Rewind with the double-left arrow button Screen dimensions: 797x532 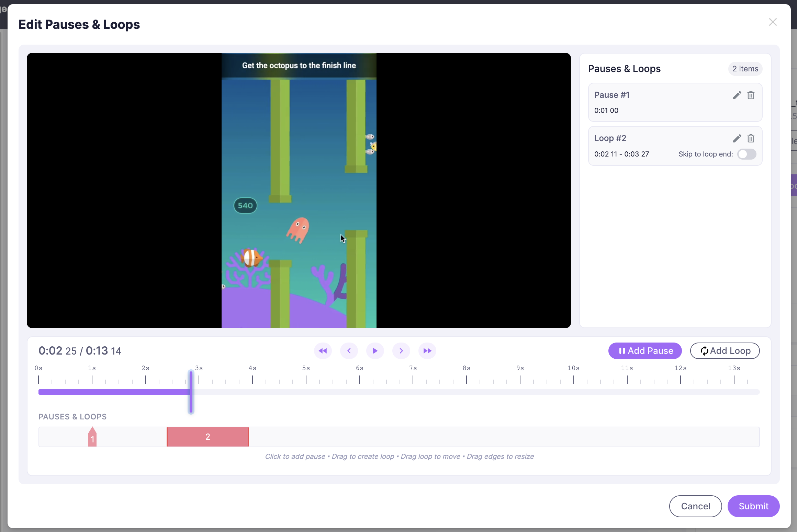point(323,351)
